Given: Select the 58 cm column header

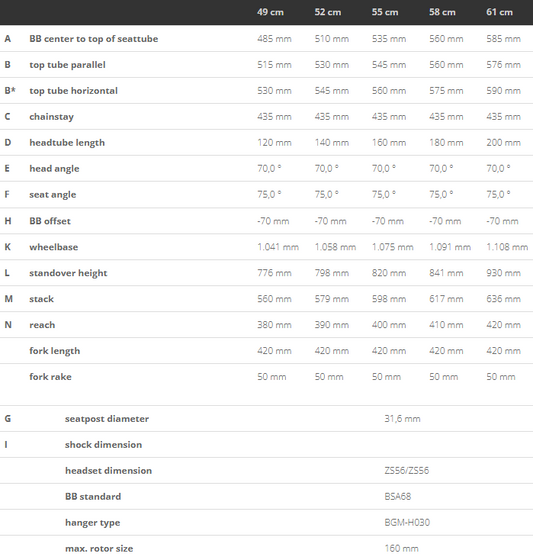Looking at the screenshot, I should point(442,12).
